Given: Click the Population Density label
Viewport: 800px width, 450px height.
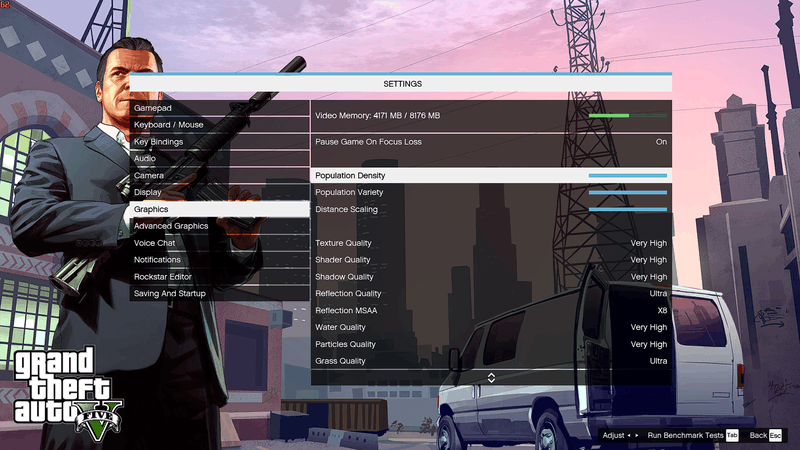Looking at the screenshot, I should pyautogui.click(x=350, y=176).
